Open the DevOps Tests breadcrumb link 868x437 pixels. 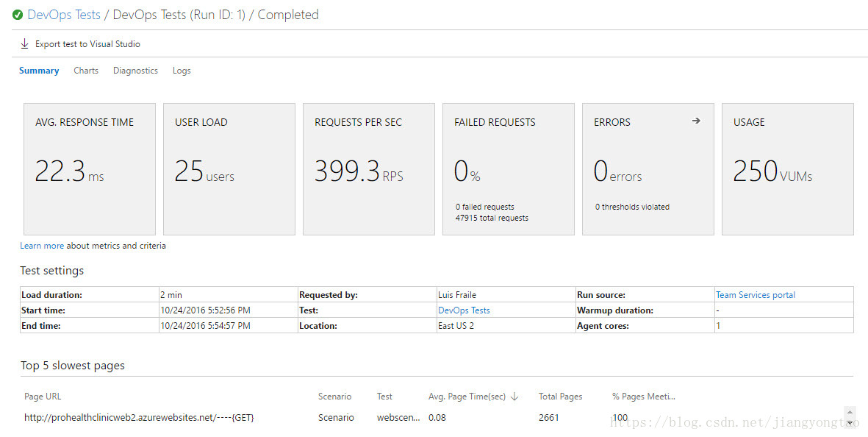click(64, 15)
